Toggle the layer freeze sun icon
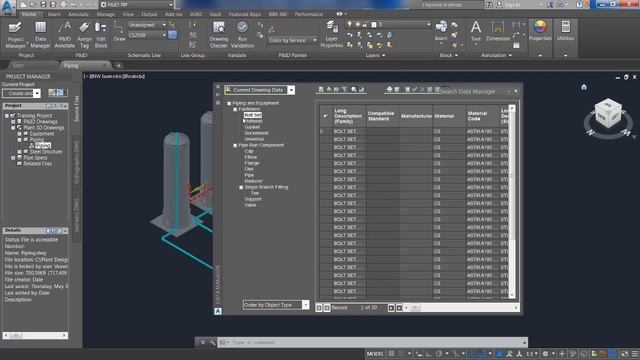Viewport: 640px width, 360px height. [357, 24]
